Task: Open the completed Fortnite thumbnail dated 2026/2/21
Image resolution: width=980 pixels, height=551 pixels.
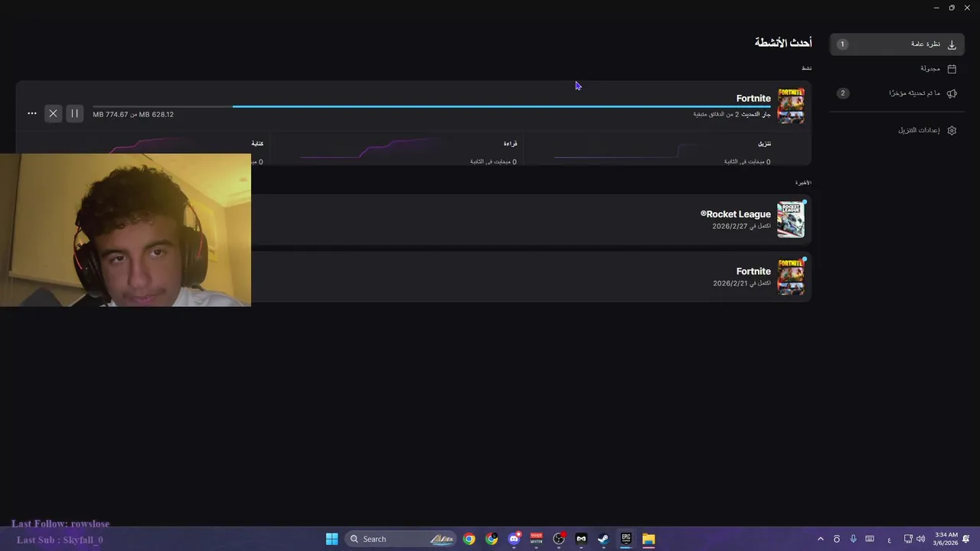Action: [791, 276]
